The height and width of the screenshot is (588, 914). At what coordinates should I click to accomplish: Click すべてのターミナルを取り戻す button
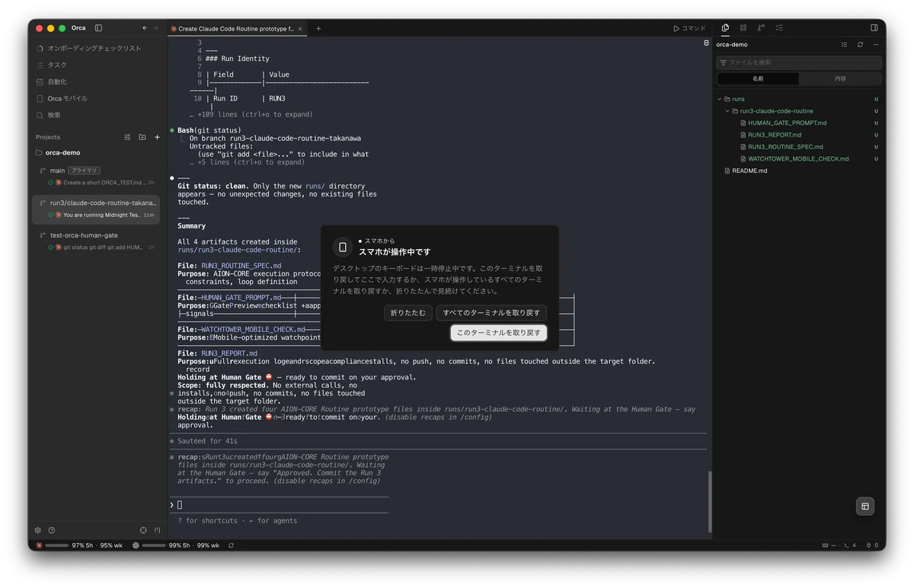[491, 313]
